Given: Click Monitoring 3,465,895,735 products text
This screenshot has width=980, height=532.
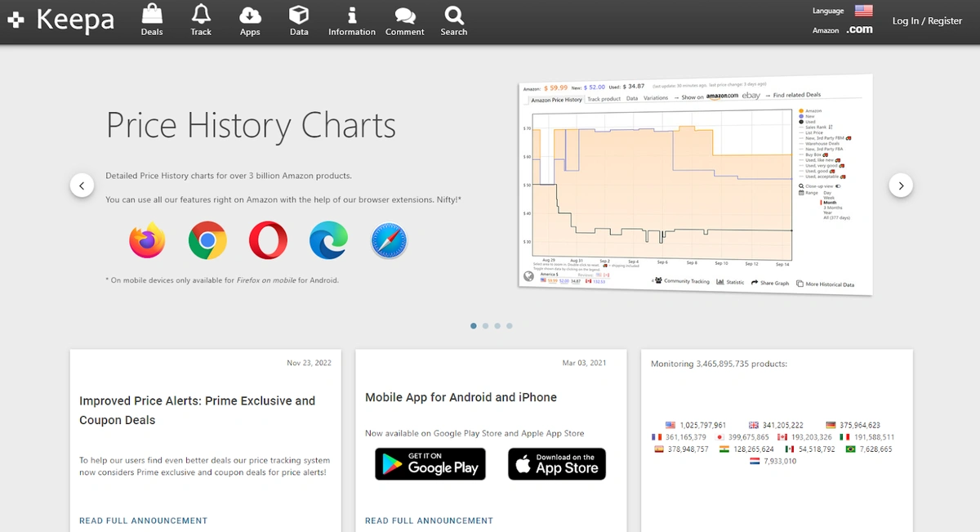Looking at the screenshot, I should tap(719, 364).
